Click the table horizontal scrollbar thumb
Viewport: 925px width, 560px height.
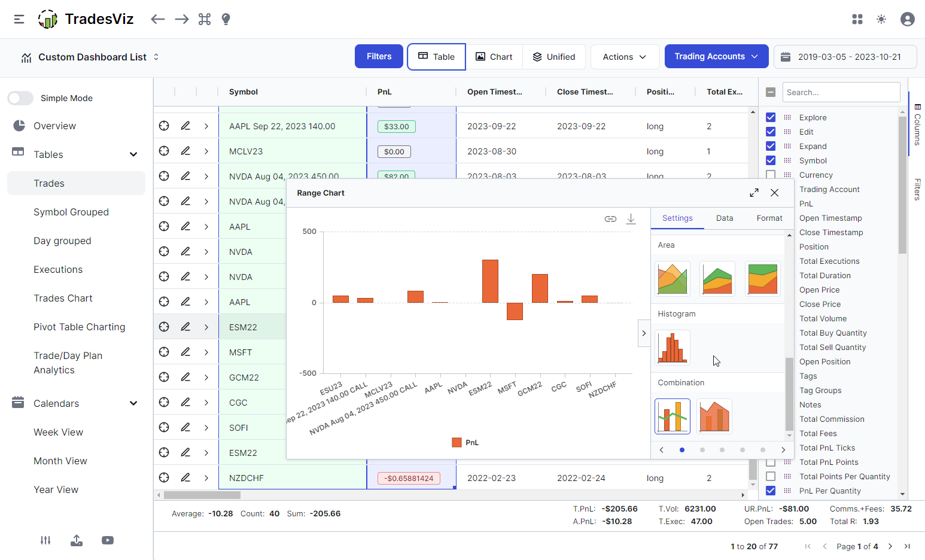pos(202,495)
